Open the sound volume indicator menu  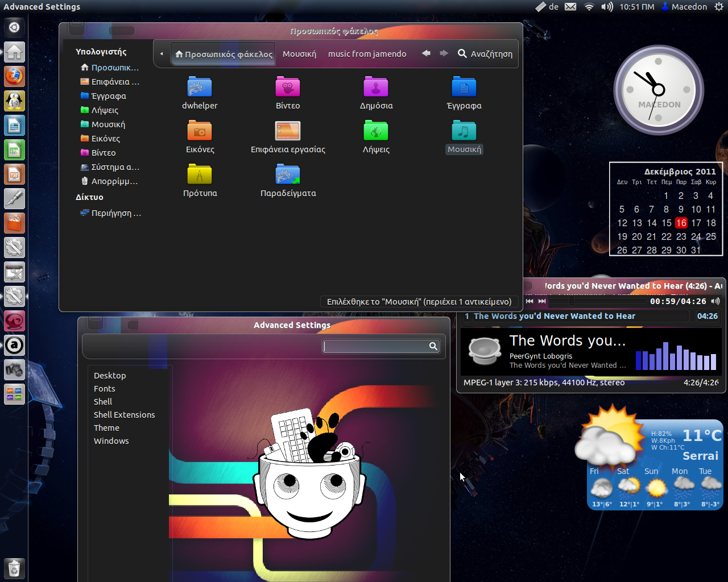coord(607,7)
